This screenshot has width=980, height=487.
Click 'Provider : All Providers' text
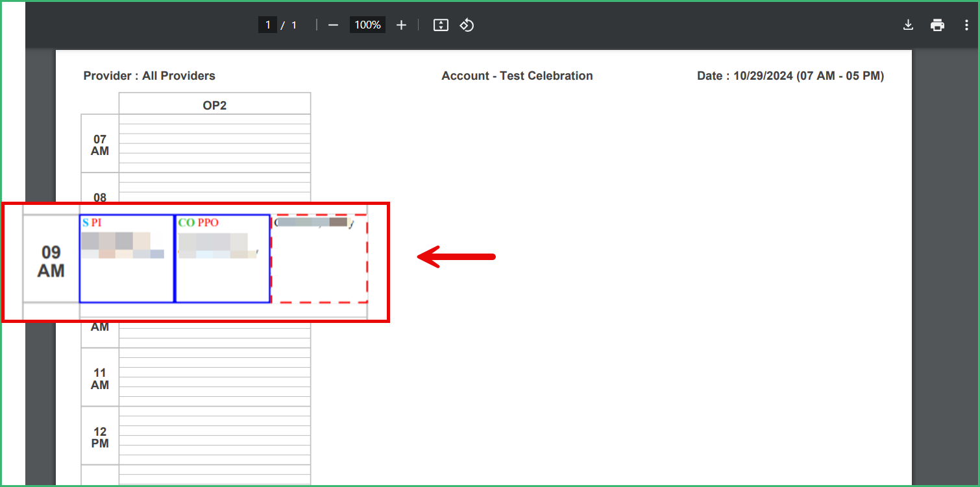(149, 76)
